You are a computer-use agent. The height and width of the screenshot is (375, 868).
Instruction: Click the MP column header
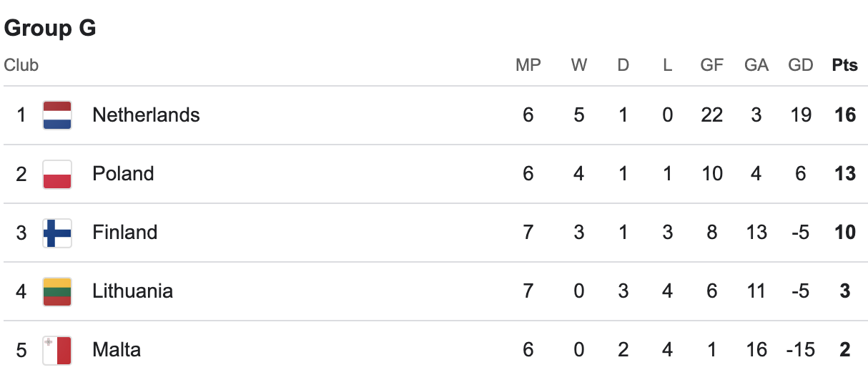[528, 66]
